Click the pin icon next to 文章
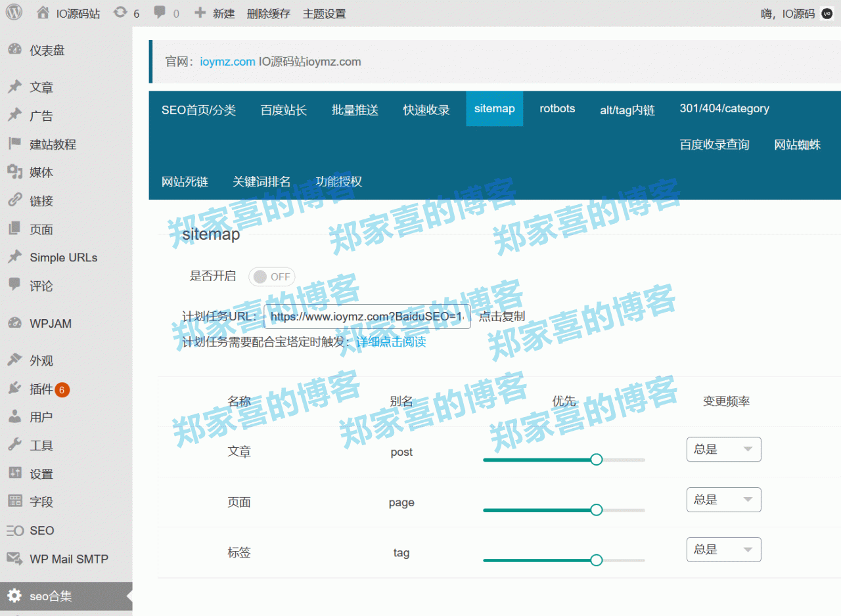Screen dimensions: 841x616 [14, 87]
